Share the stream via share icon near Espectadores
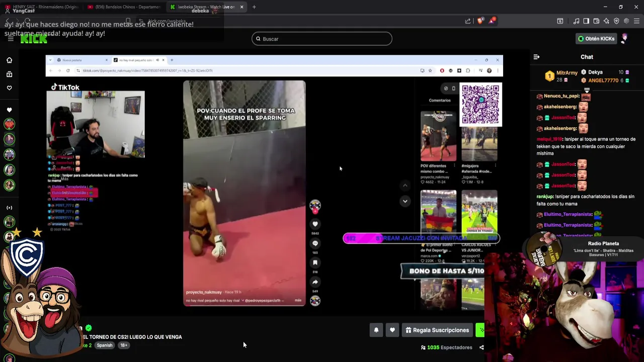644x362 pixels. click(481, 347)
